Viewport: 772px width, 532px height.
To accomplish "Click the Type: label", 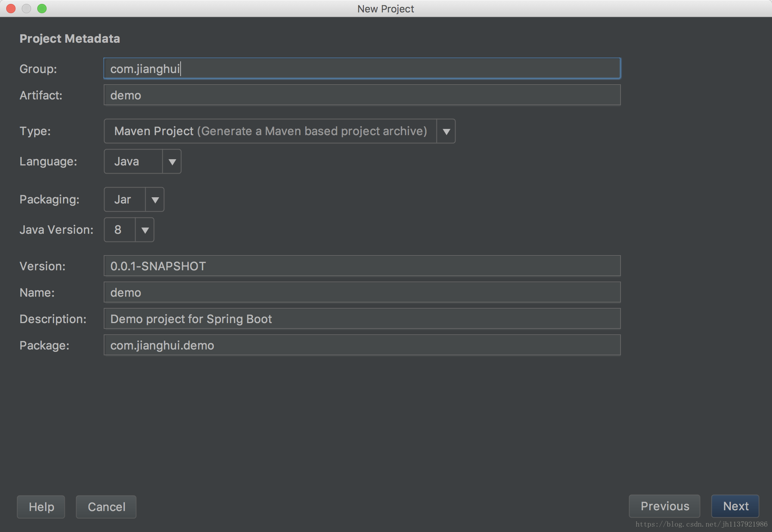I will point(35,131).
